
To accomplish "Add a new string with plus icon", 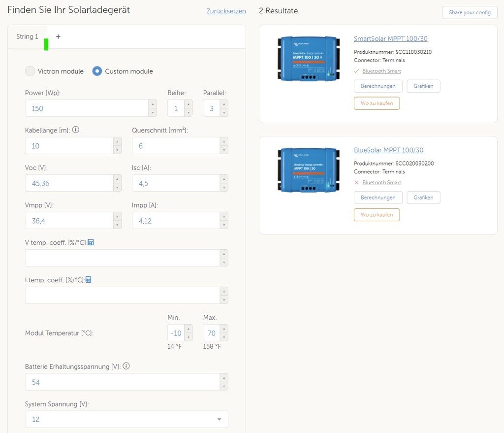I will point(58,36).
